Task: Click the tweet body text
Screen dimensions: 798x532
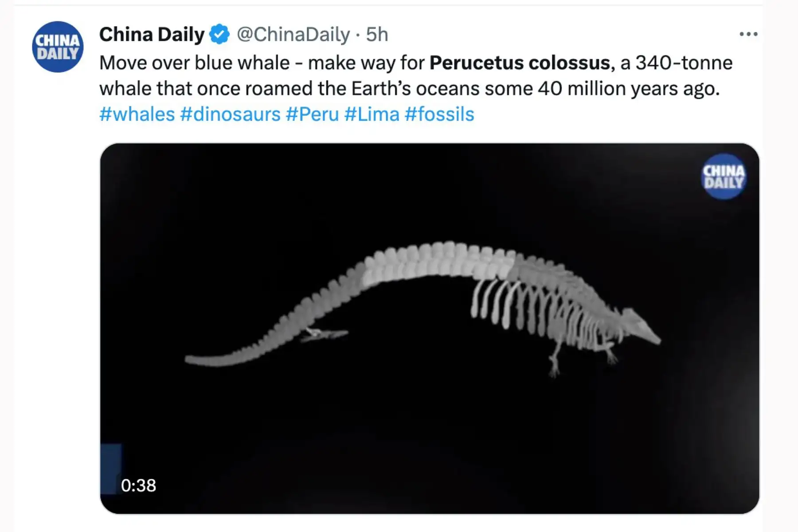Action: point(399,78)
